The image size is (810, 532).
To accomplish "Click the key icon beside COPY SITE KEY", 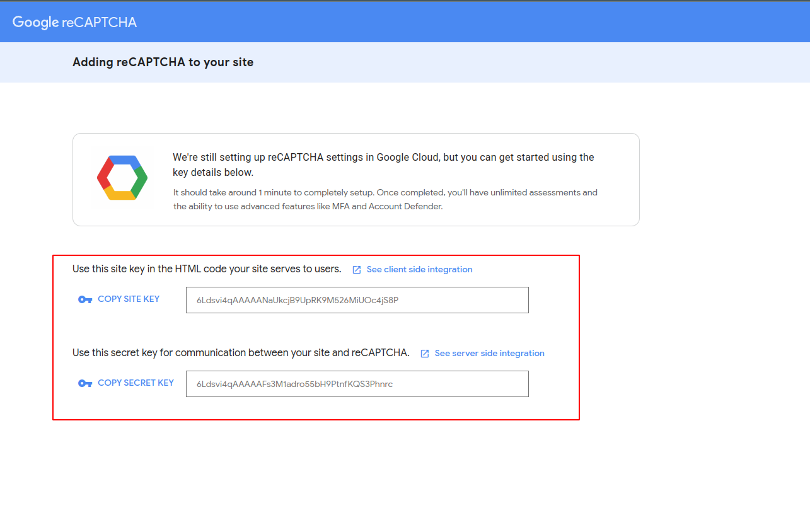I will (x=85, y=299).
